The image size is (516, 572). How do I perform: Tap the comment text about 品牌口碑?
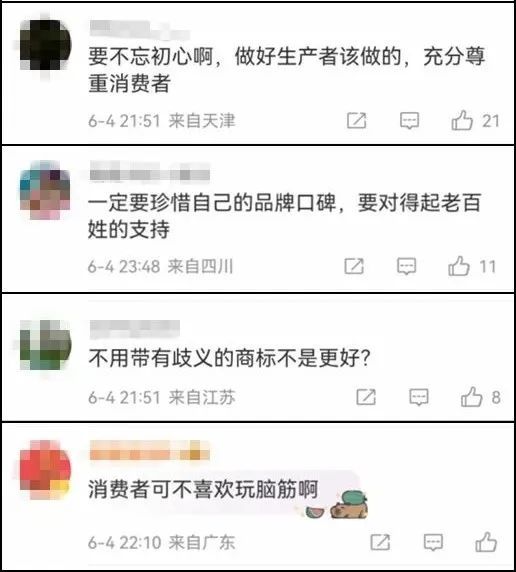point(284,216)
